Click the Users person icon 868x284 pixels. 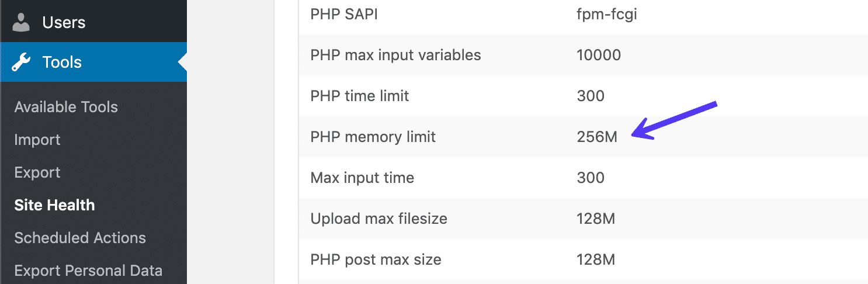coord(22,22)
